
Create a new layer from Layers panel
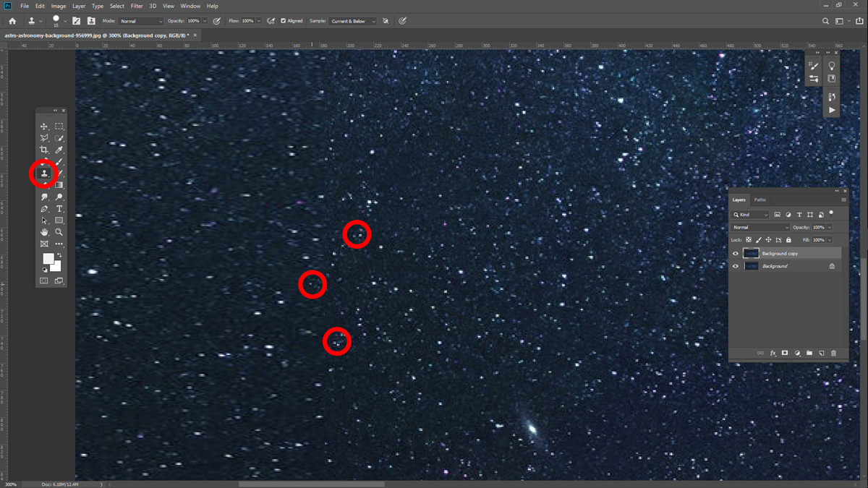tap(821, 353)
